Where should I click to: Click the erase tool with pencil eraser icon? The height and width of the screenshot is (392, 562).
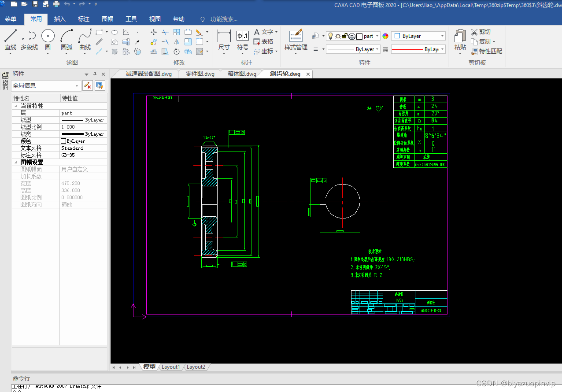(x=199, y=32)
